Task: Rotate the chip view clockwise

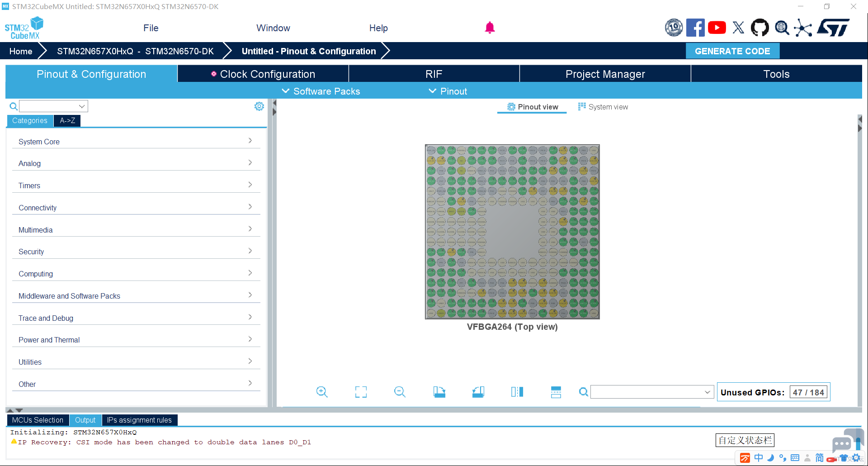Action: 439,392
